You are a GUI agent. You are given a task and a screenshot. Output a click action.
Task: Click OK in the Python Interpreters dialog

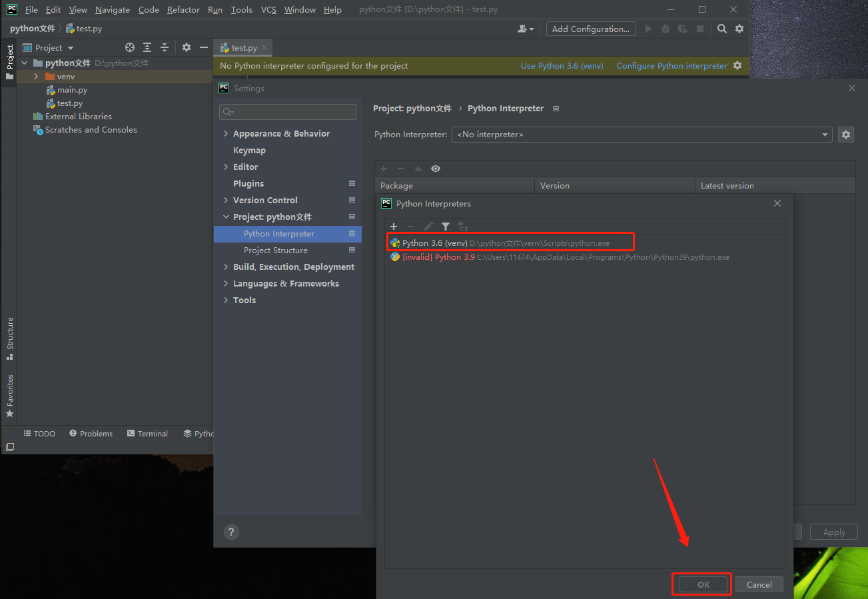tap(703, 584)
